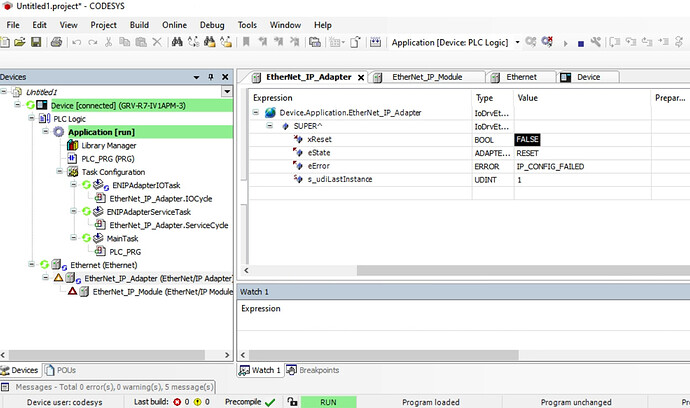Cut selection with the scissors icon
This screenshot has width=690, height=408.
[x=108, y=42]
